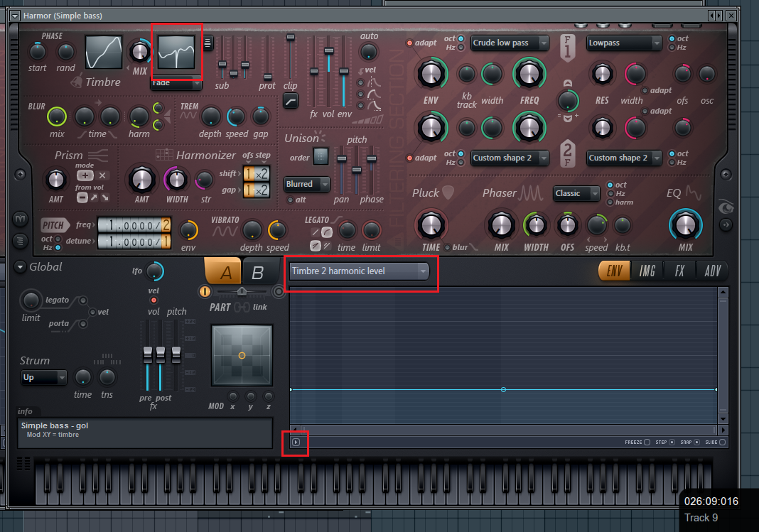Click the XY modulation pad
Image resolution: width=759 pixels, height=532 pixels.
242,355
